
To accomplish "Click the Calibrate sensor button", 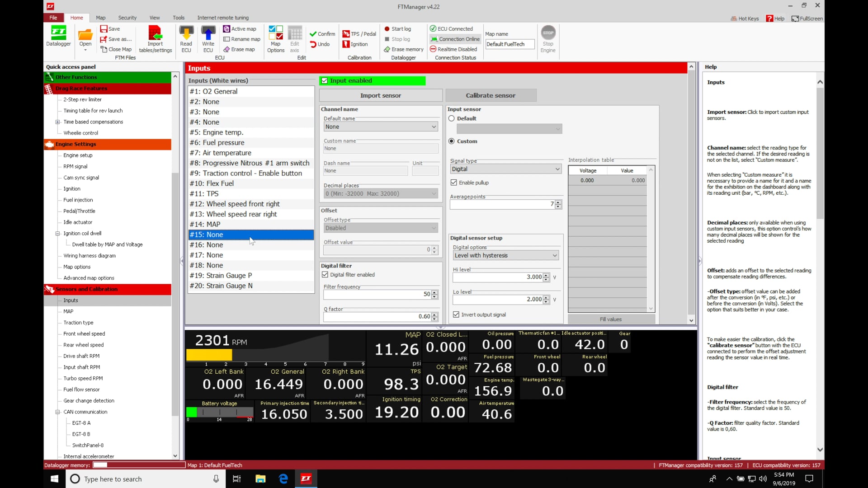I will (491, 95).
